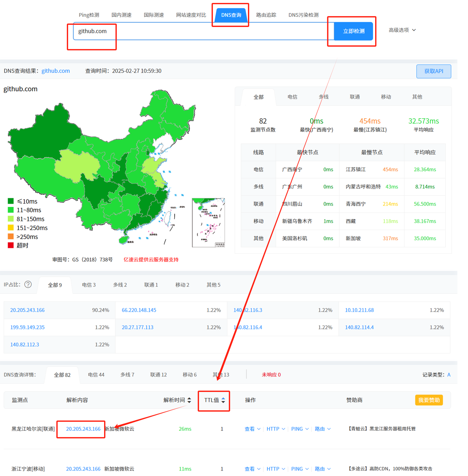Switch to 网站速度对比 tab
This screenshot has height=476, width=468.
191,15
